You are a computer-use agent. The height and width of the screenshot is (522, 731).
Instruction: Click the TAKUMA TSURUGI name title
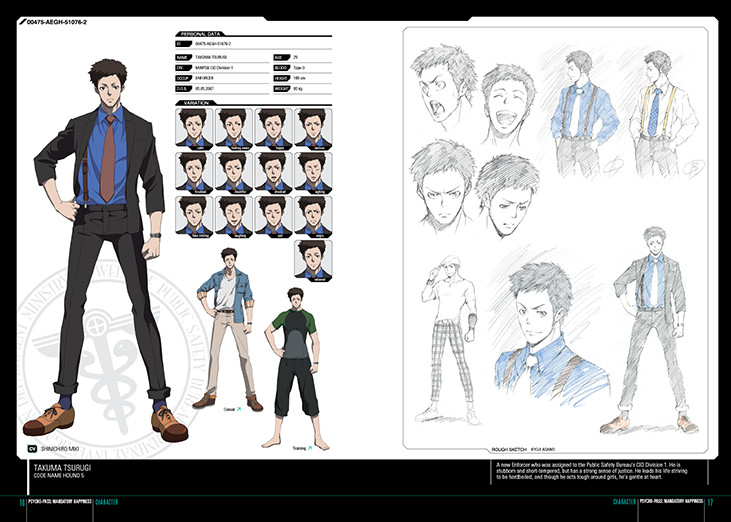pyautogui.click(x=52, y=467)
